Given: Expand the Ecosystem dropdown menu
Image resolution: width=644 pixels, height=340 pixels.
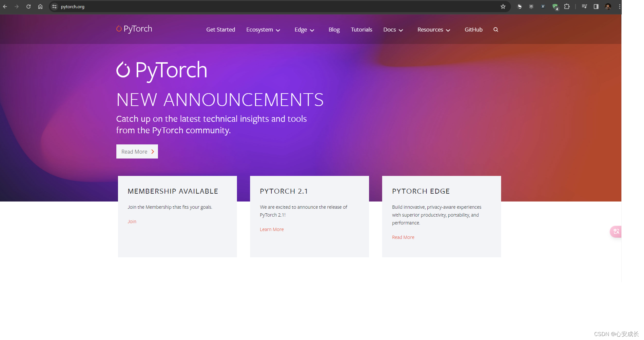Looking at the screenshot, I should pos(263,30).
